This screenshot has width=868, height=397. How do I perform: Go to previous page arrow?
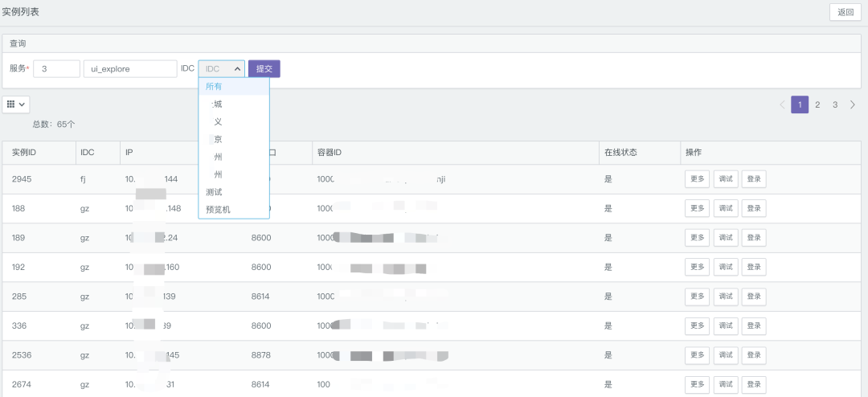(782, 104)
